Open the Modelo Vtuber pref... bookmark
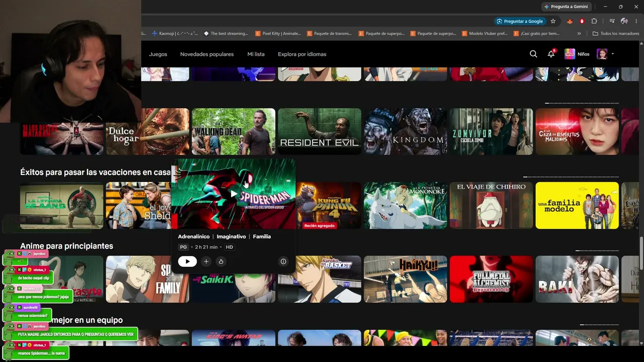 click(x=485, y=34)
